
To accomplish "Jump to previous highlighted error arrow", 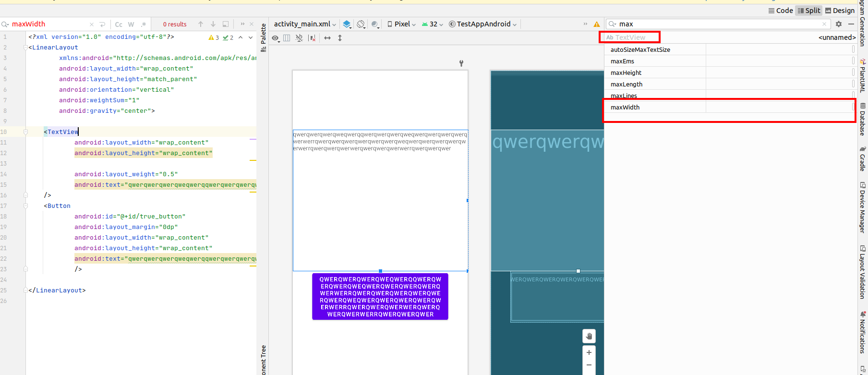I will point(241,37).
